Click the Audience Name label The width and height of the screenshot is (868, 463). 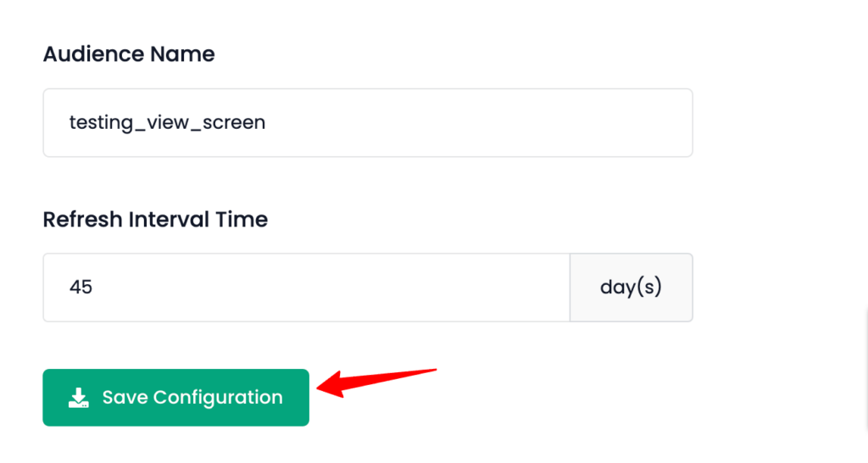point(129,55)
